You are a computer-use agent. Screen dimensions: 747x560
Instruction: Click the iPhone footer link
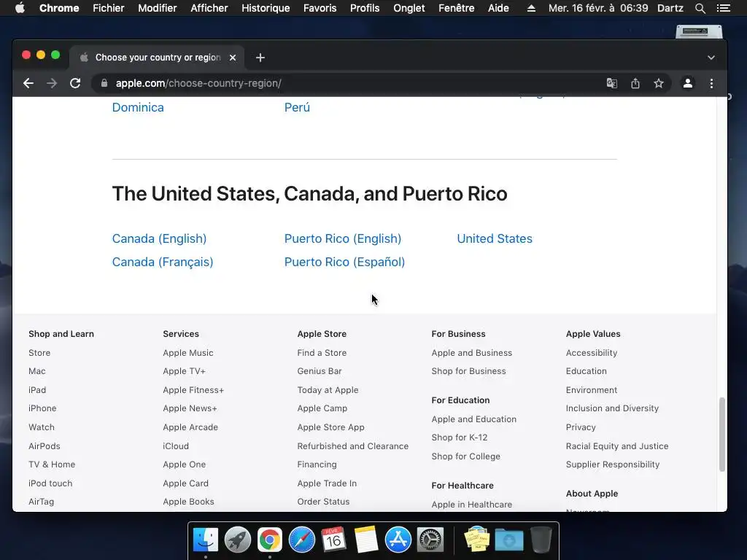(x=42, y=408)
